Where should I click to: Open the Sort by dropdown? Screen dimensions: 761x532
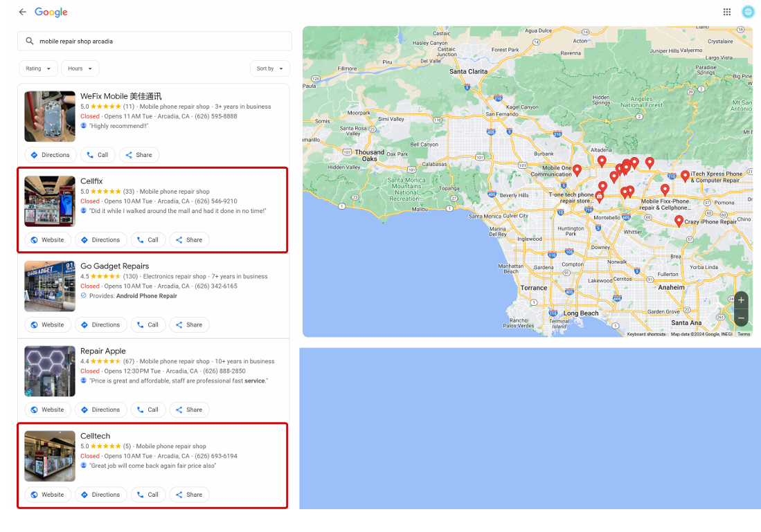point(269,68)
